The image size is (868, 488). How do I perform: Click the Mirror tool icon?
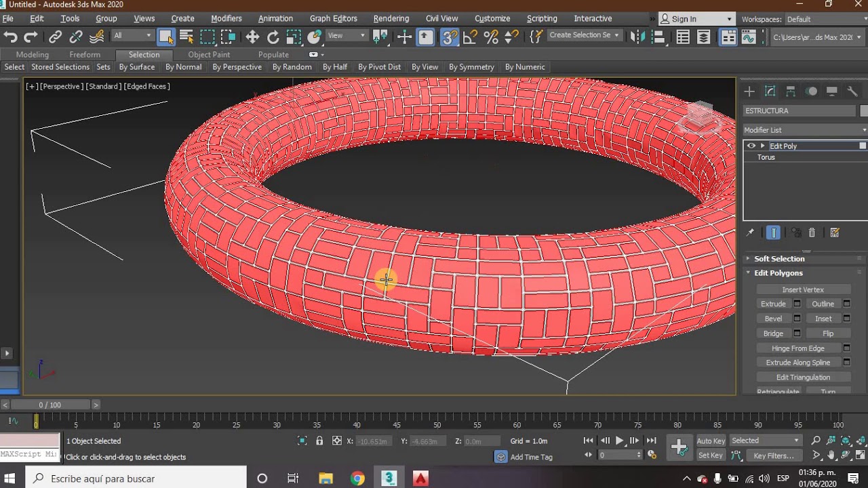637,37
